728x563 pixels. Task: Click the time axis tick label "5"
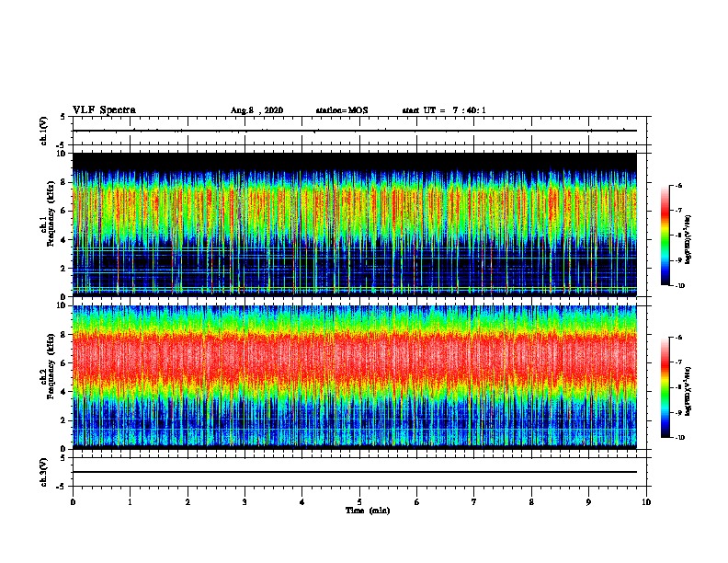359,502
